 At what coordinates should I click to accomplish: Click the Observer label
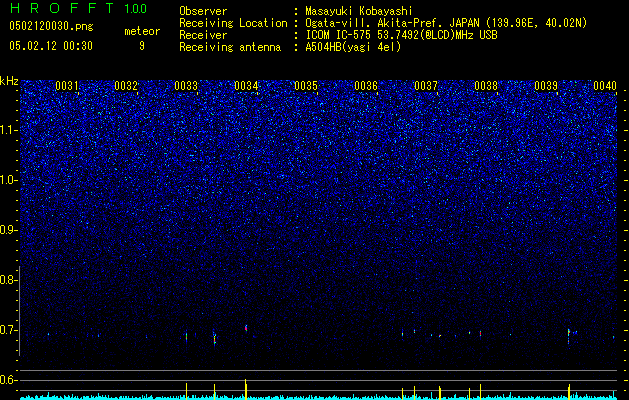(203, 11)
